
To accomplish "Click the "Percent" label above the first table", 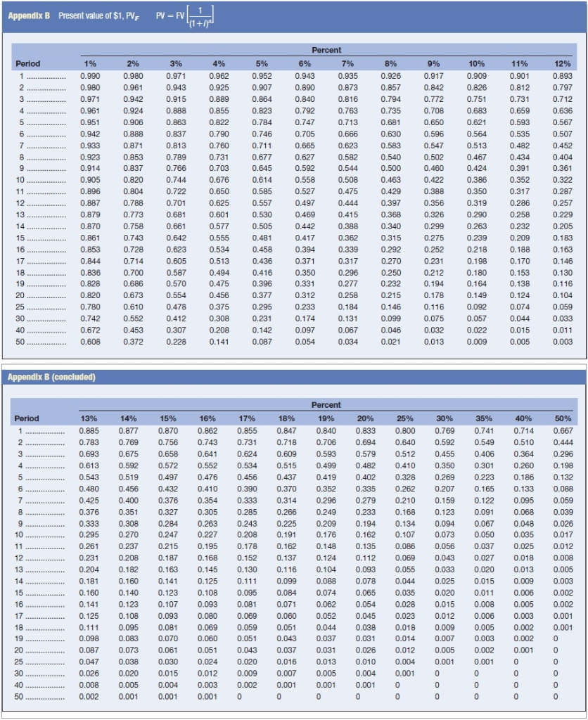I will point(326,50).
